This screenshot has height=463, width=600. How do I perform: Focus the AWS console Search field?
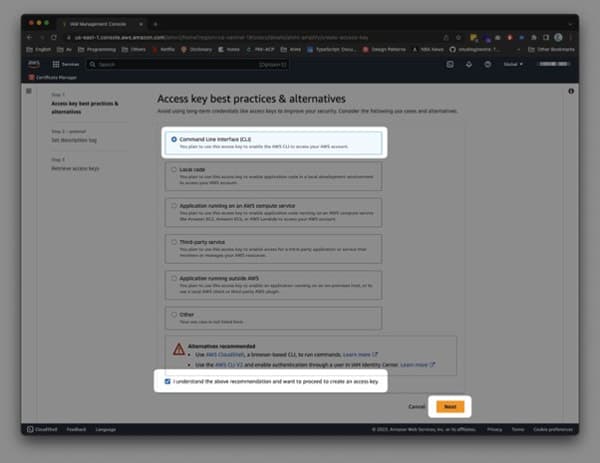pyautogui.click(x=188, y=64)
